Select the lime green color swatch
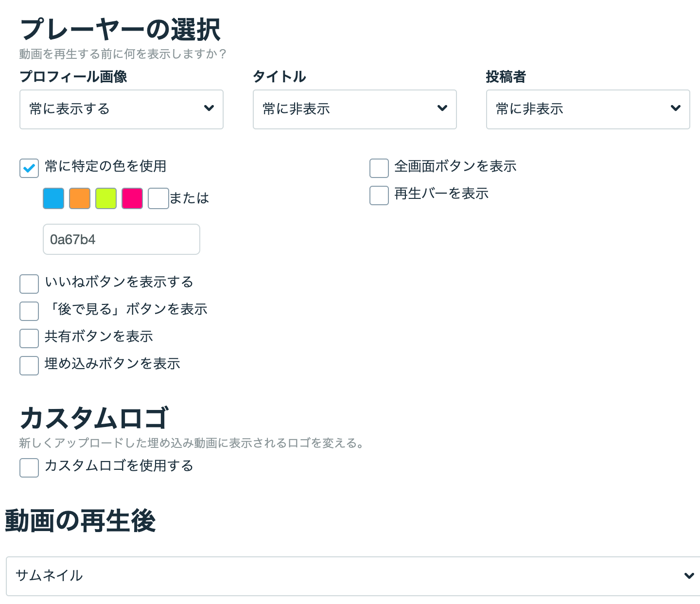 coord(106,198)
